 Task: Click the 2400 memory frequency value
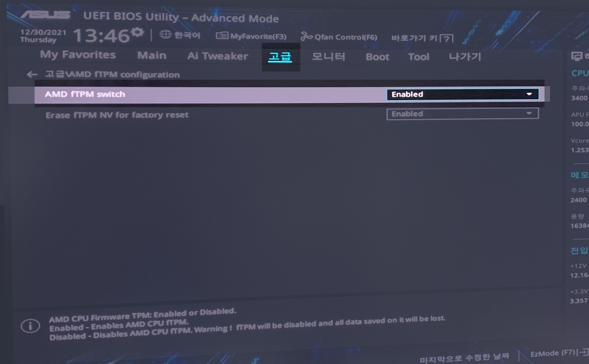tap(579, 200)
